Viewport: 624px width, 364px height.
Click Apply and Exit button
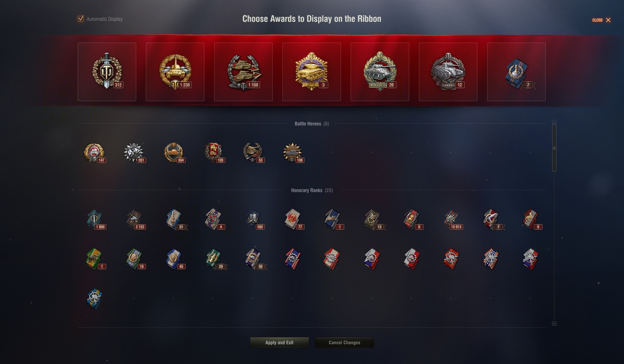click(279, 343)
